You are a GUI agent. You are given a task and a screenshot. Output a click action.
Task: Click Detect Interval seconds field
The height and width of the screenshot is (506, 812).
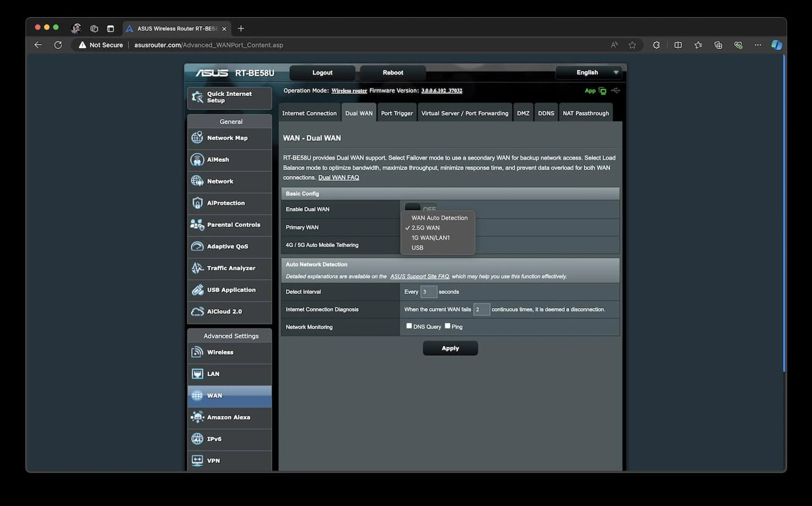tap(428, 292)
